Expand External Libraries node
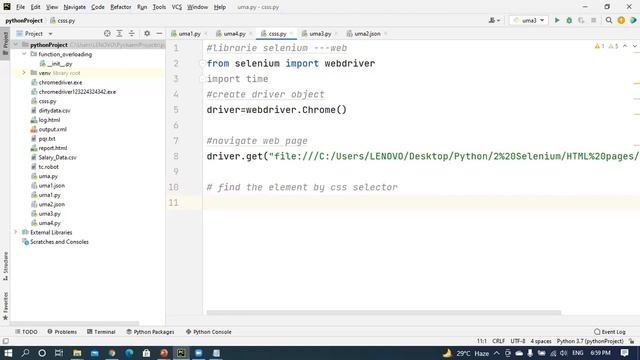The image size is (640, 360). [x=16, y=232]
